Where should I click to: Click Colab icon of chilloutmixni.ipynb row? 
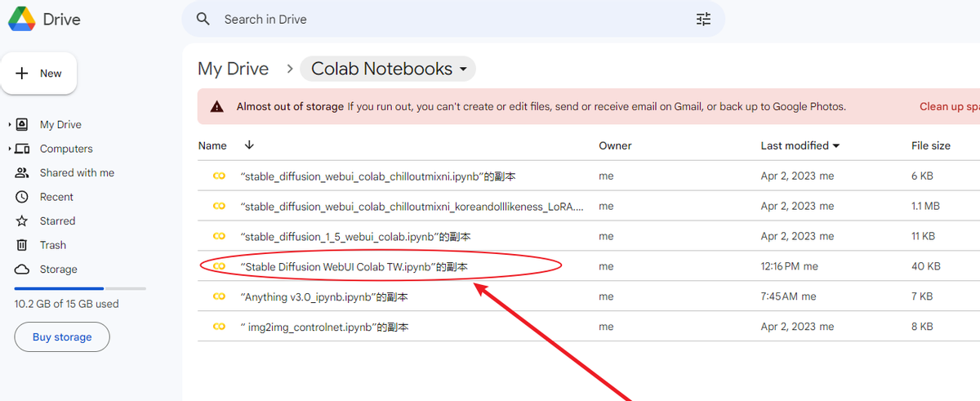tap(219, 176)
